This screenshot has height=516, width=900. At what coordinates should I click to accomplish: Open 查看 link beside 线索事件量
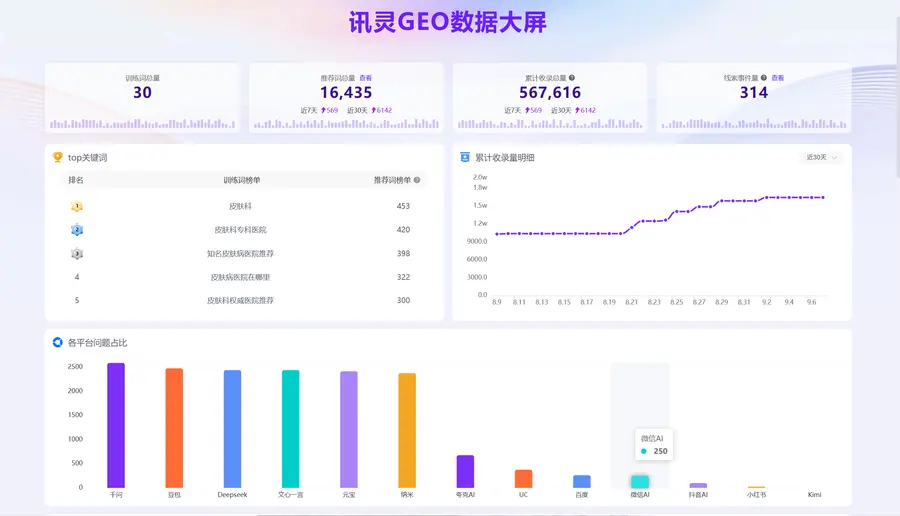click(778, 78)
